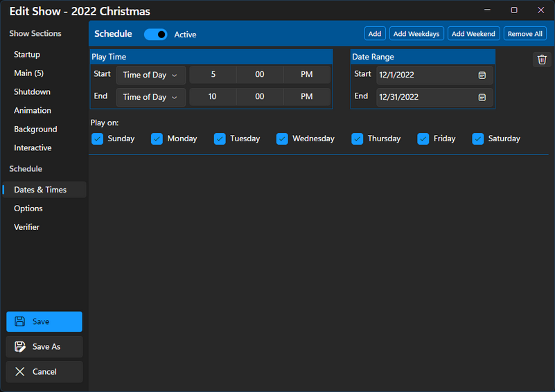Click the Save floppy disk icon
555x392 pixels.
(20, 321)
